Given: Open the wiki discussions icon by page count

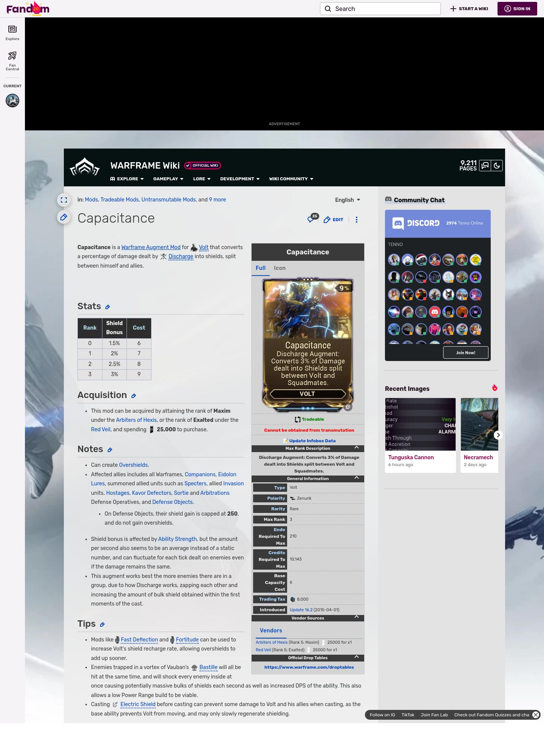Looking at the screenshot, I should [485, 166].
